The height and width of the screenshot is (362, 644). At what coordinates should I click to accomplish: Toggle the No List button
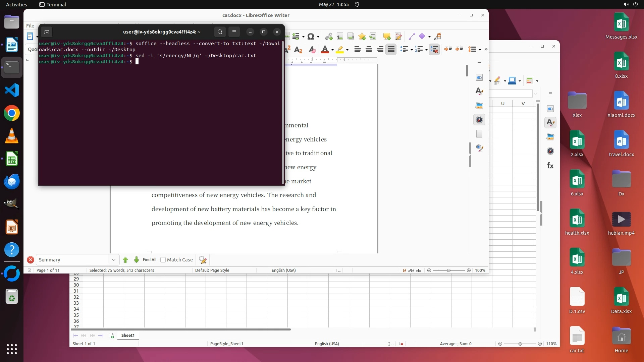click(x=434, y=50)
